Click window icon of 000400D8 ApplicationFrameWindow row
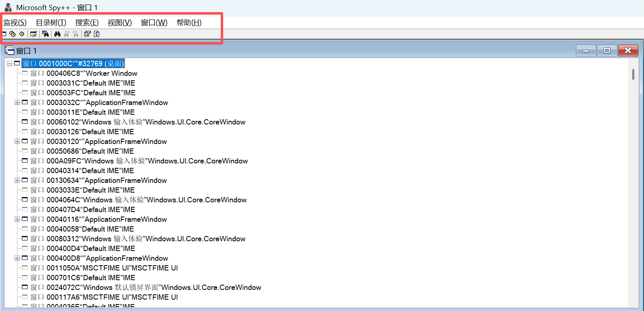644x311 pixels. (x=25, y=258)
